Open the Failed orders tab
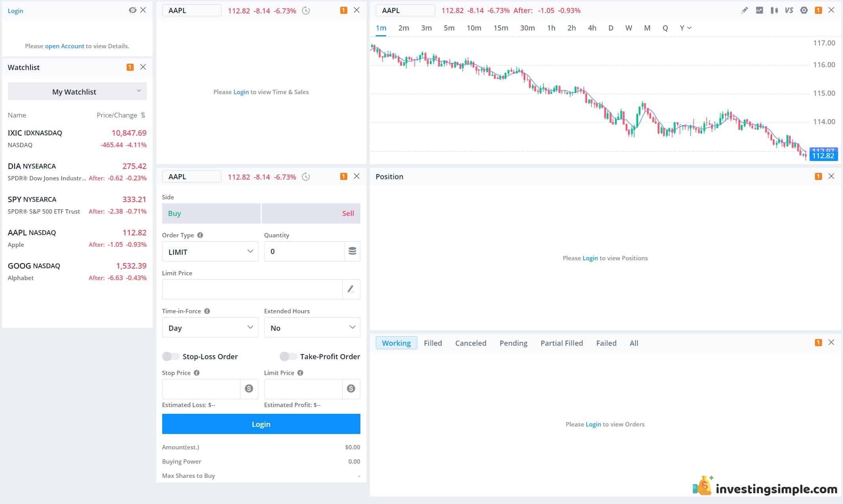Screen dimensions: 843x504 point(606,343)
